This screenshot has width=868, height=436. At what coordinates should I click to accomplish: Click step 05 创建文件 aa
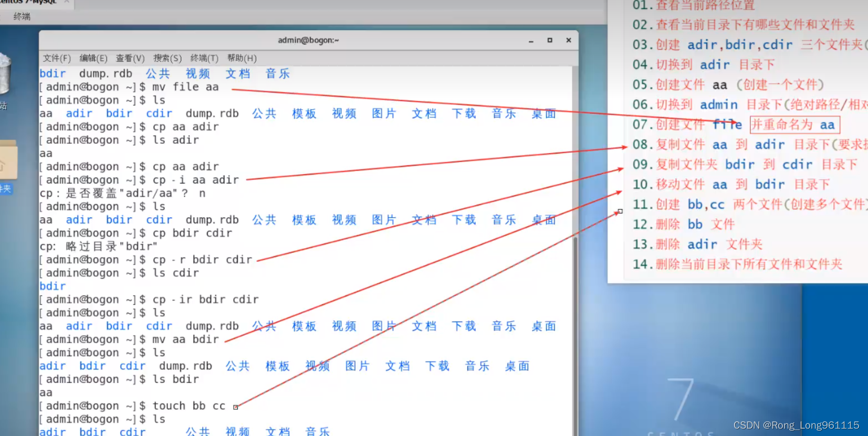coord(728,84)
